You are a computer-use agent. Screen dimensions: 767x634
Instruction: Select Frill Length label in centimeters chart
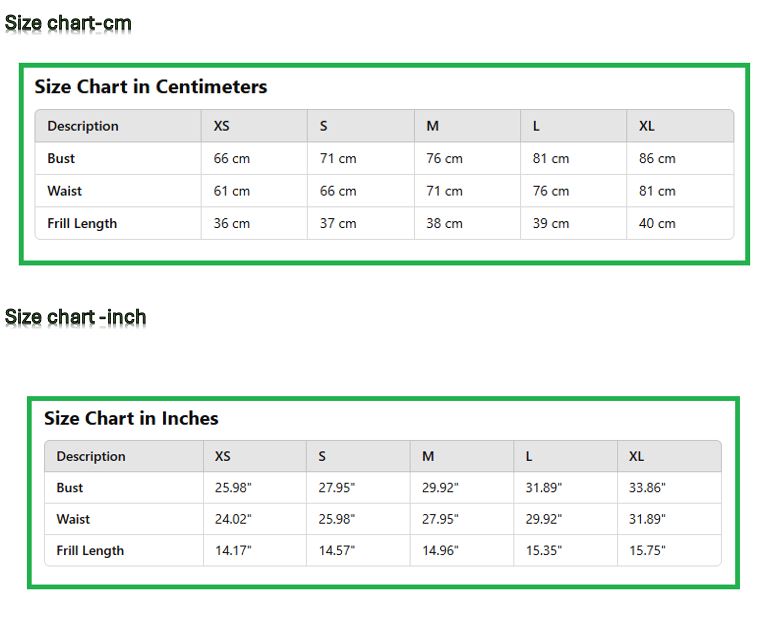pos(82,223)
